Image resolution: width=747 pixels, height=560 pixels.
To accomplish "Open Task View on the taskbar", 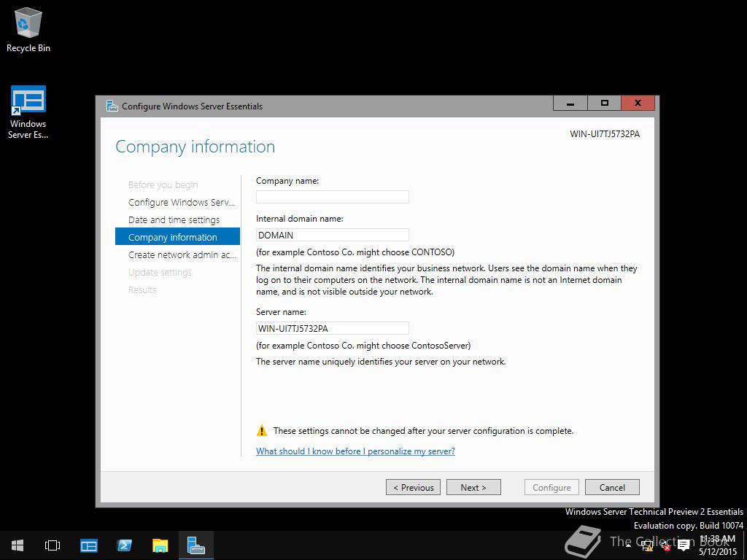I will 53,545.
